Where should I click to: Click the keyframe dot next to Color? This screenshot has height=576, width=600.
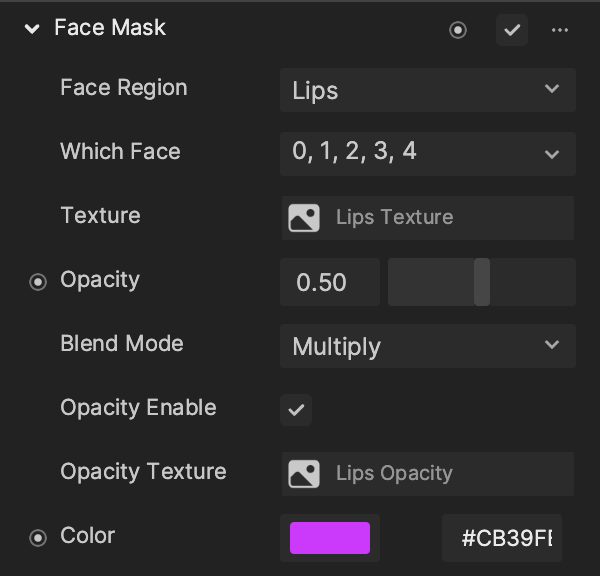coord(38,538)
